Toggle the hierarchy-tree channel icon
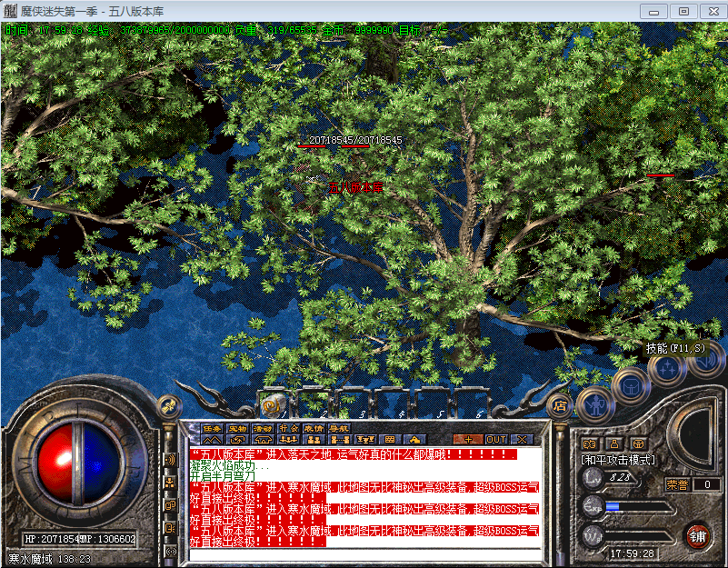The height and width of the screenshot is (568, 728). [x=170, y=483]
